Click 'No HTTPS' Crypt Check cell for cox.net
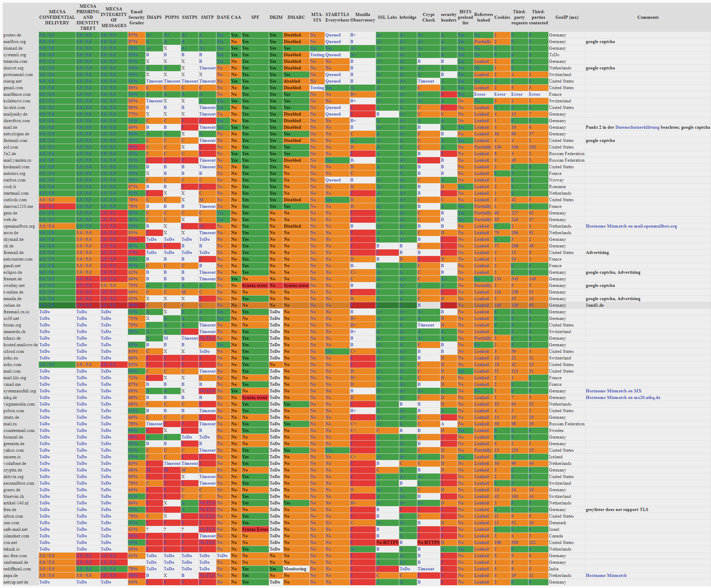Image resolution: width=711 pixels, height=588 pixels. point(428,543)
